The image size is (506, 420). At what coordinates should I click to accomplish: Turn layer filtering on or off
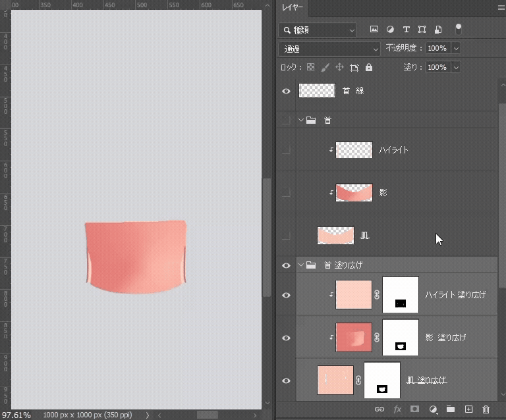(x=459, y=29)
